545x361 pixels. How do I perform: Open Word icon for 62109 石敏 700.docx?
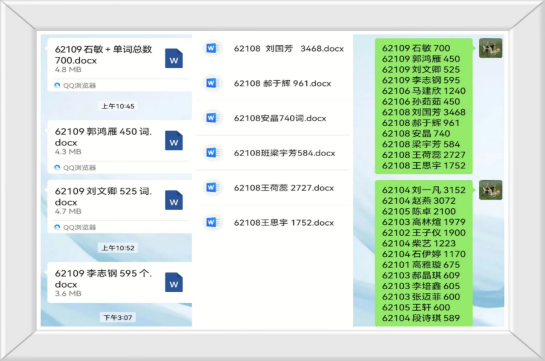tap(174, 58)
